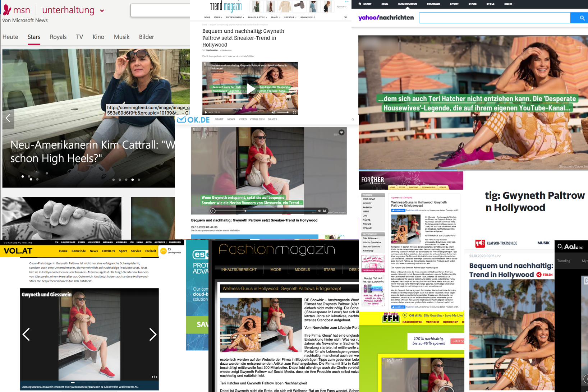Viewport: 588px width, 392px height.
Task: Enter fullscreen on Trend Magazin video
Action: tap(294, 112)
